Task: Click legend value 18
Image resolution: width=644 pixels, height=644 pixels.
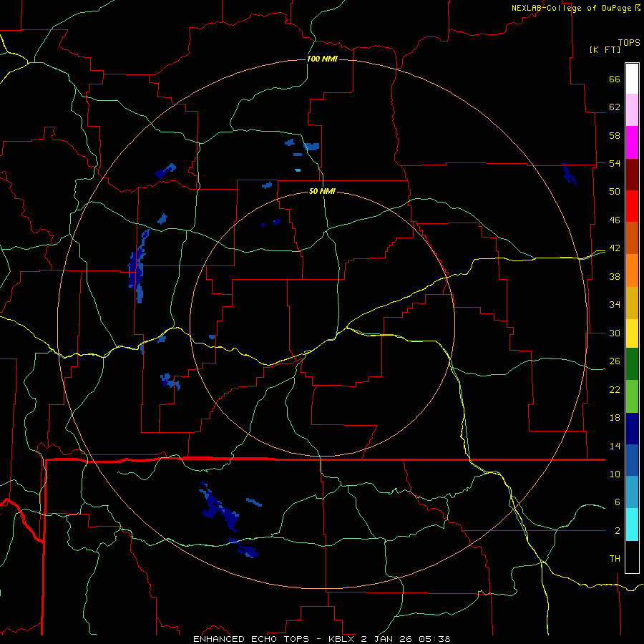Action: 615,418
